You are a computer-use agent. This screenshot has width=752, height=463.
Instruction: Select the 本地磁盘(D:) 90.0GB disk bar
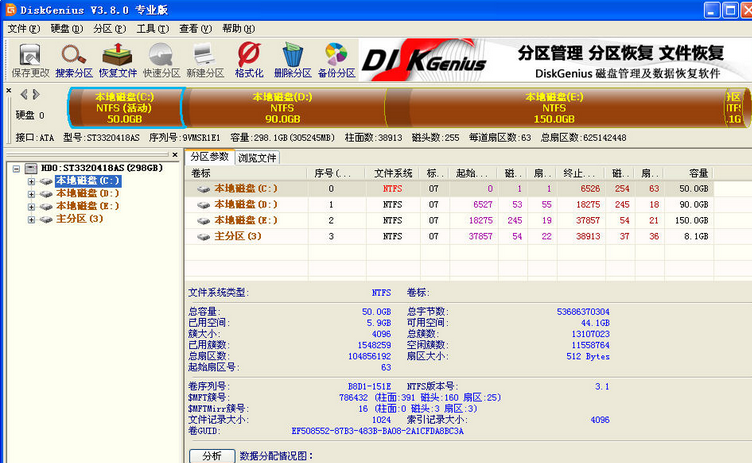coord(282,107)
